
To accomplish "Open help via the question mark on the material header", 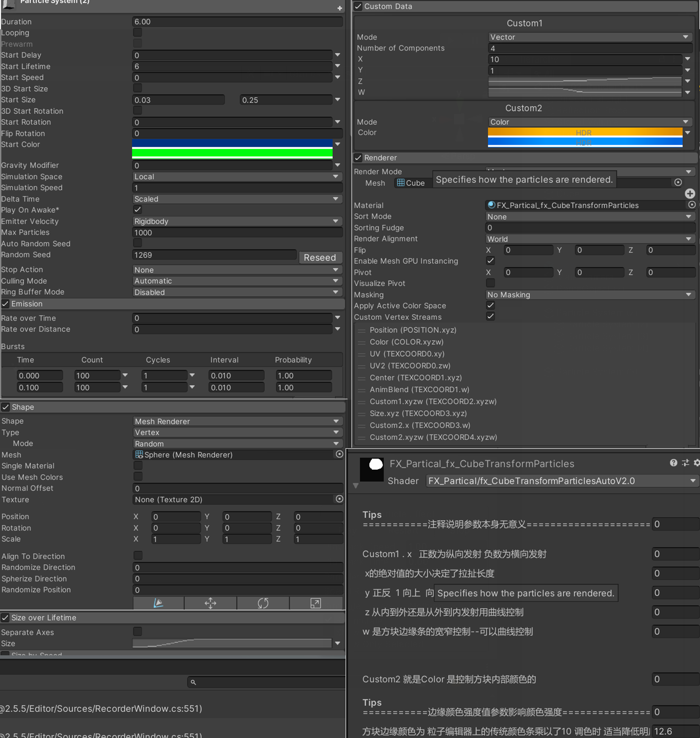I will [673, 463].
